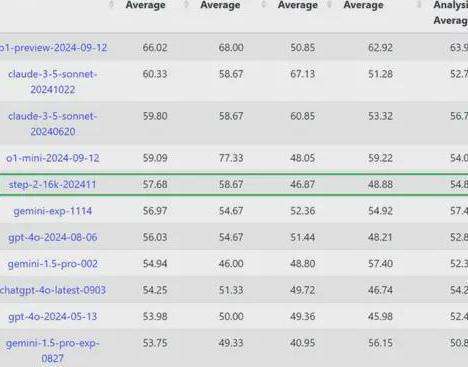Sort by the Analysis Average column arrow icon
Viewport: 468px width, 367px height.
419,4
